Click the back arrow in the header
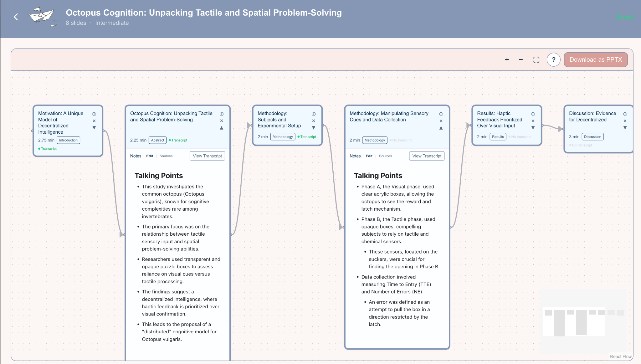 16,17
